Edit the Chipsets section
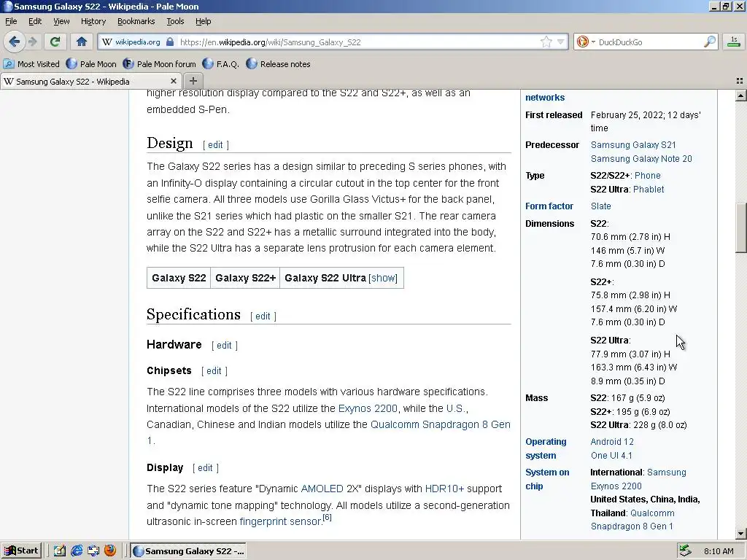The width and height of the screenshot is (747, 560). click(214, 371)
